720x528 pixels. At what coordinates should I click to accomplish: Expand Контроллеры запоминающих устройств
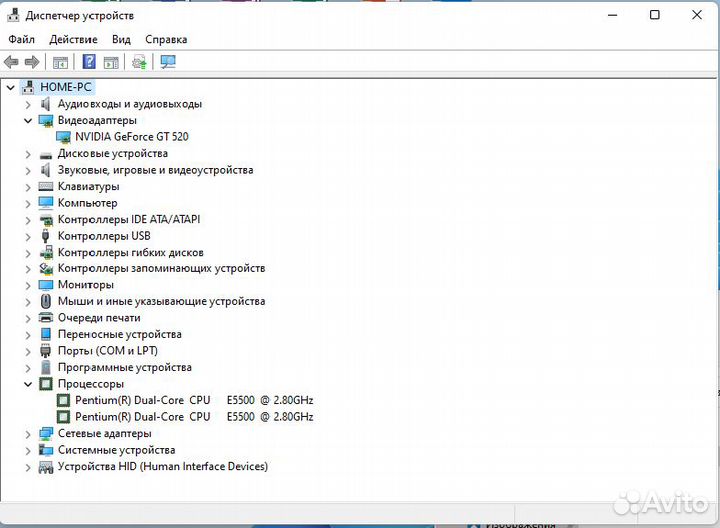coord(28,269)
